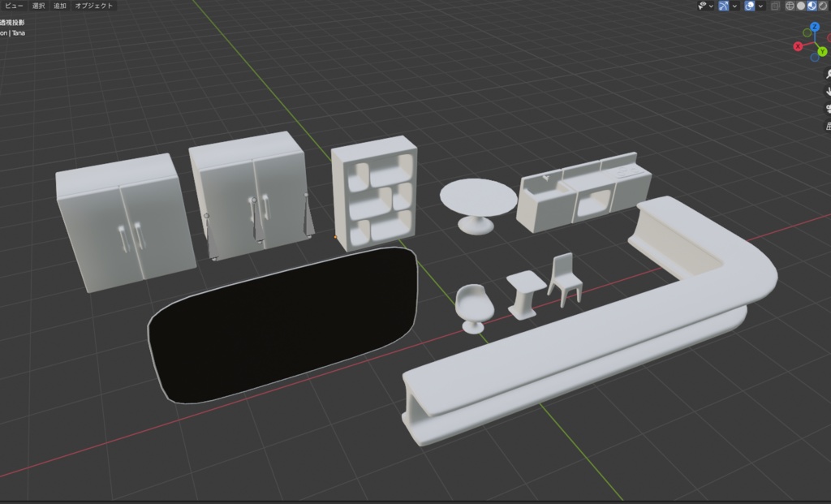Toggle the camera view button
The image size is (831, 504).
[827, 109]
